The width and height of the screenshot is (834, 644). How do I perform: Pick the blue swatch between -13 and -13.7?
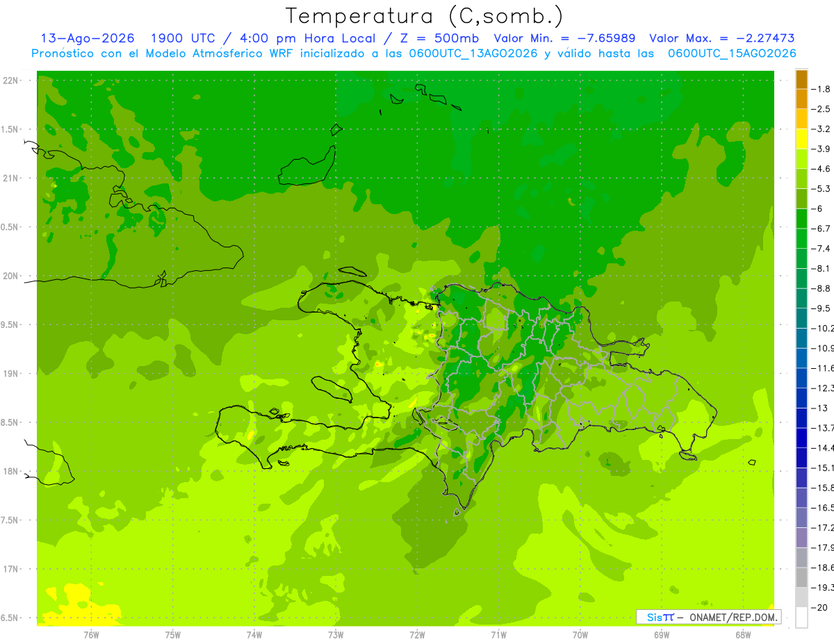801,418
